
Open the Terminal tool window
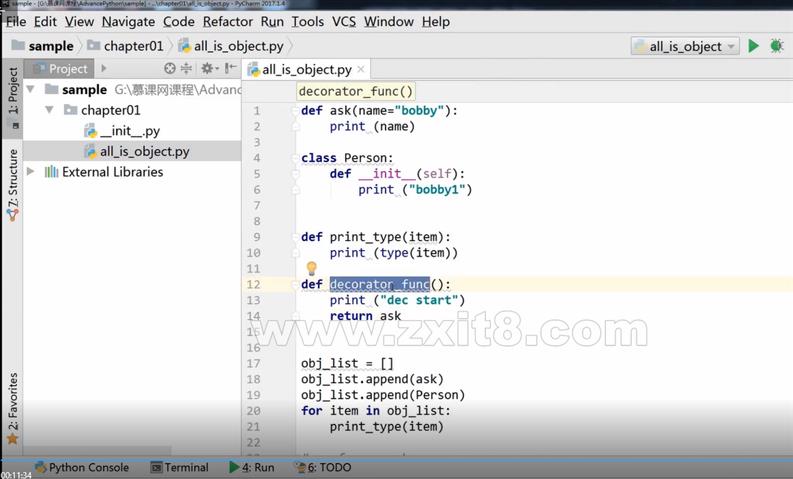coord(180,467)
